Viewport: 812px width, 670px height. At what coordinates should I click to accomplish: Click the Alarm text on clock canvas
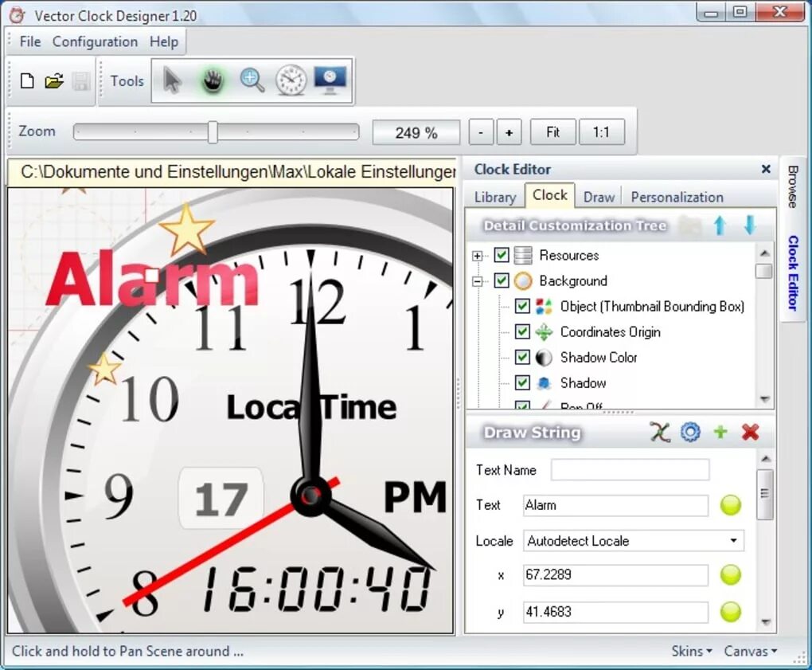click(152, 279)
